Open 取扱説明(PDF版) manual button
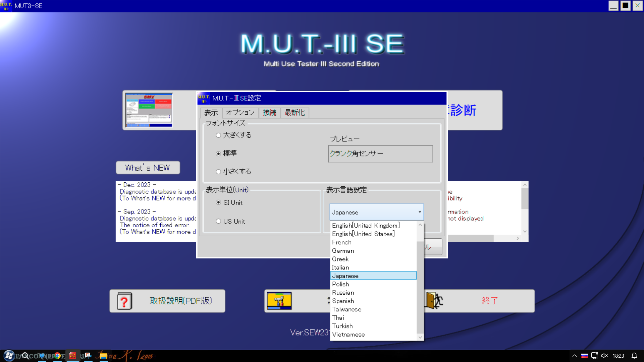 click(167, 301)
